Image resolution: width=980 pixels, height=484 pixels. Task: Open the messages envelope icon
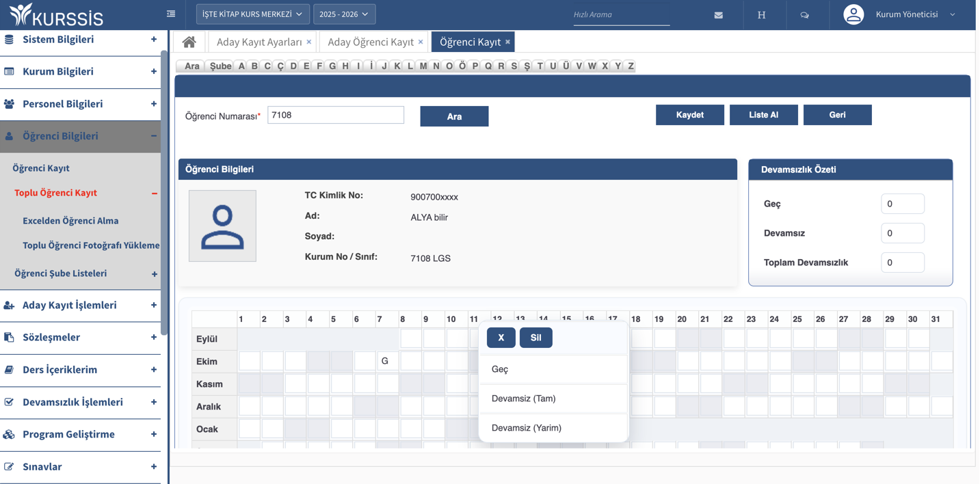(x=718, y=15)
